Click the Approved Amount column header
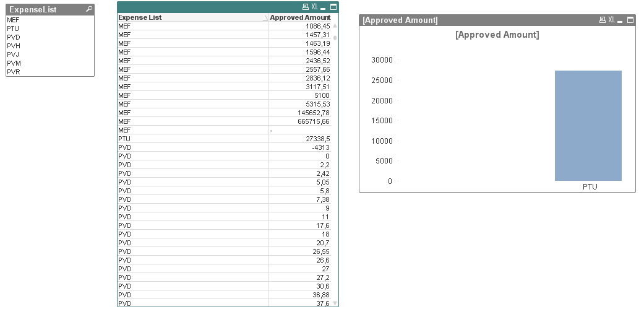This screenshot has width=644, height=314. 300,17
